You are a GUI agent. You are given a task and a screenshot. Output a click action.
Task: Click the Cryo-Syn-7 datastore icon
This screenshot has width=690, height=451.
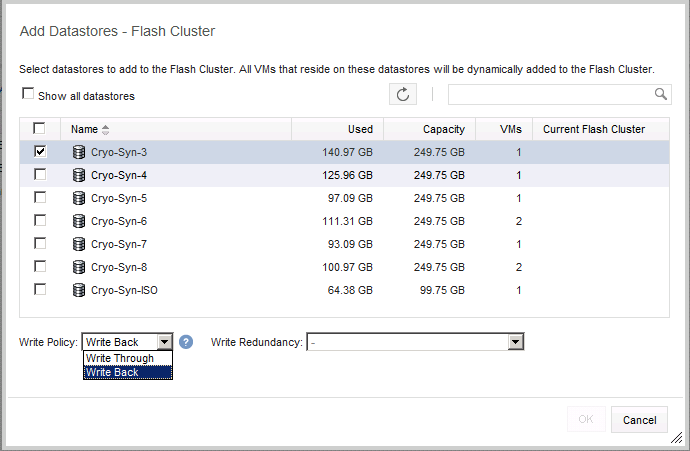pyautogui.click(x=79, y=244)
